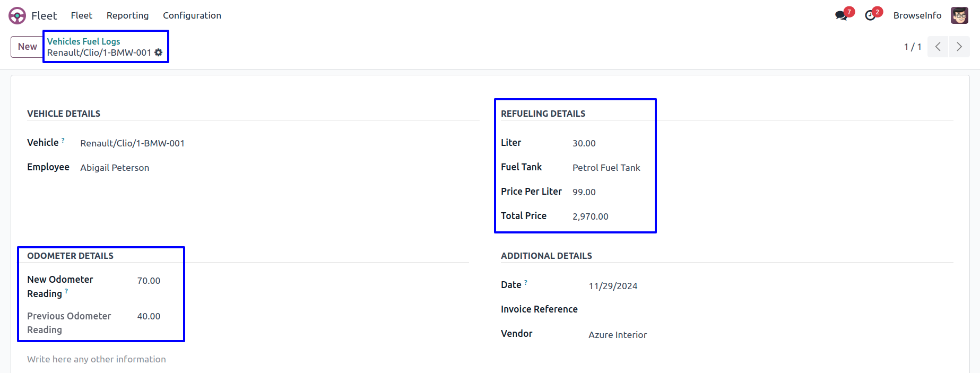This screenshot has width=980, height=373.
Task: Go to next record arrow
Action: pos(959,47)
